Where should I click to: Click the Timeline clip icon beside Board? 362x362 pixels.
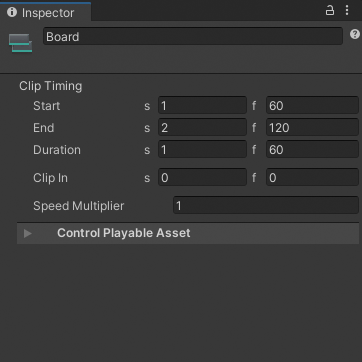(21, 43)
